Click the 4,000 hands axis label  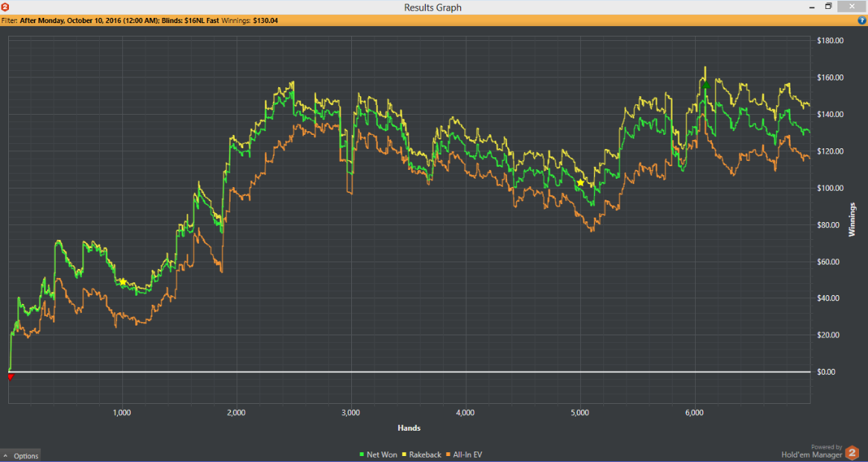465,413
